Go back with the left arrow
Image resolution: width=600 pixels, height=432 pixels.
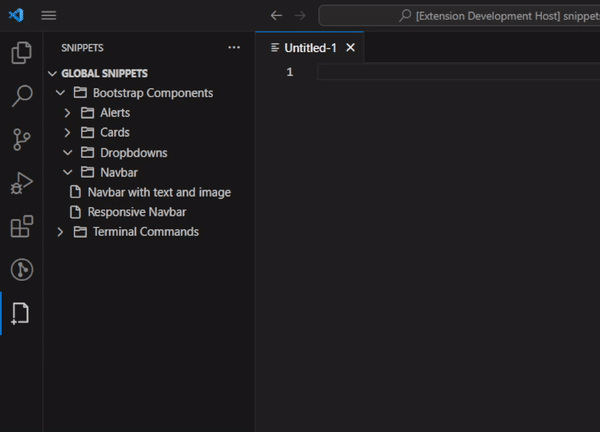tap(276, 16)
